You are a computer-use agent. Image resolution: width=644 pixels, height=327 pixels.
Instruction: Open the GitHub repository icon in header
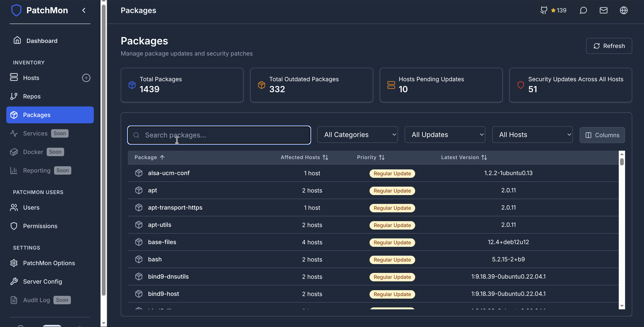(544, 10)
